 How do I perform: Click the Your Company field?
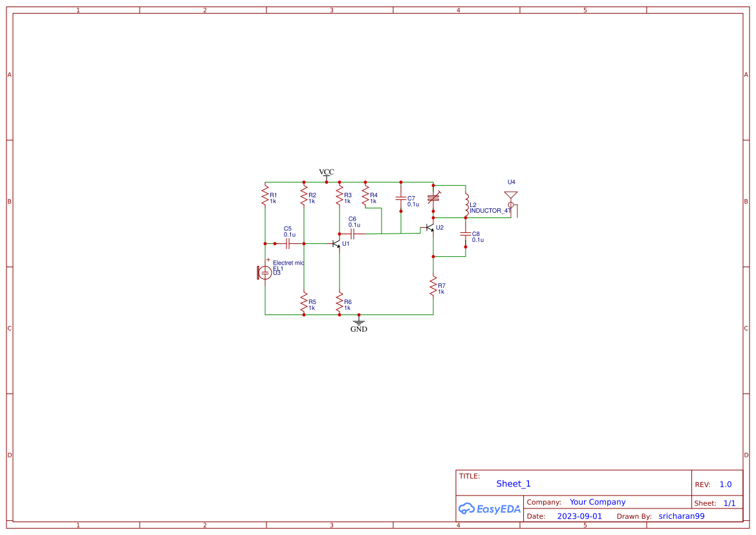[x=598, y=502]
